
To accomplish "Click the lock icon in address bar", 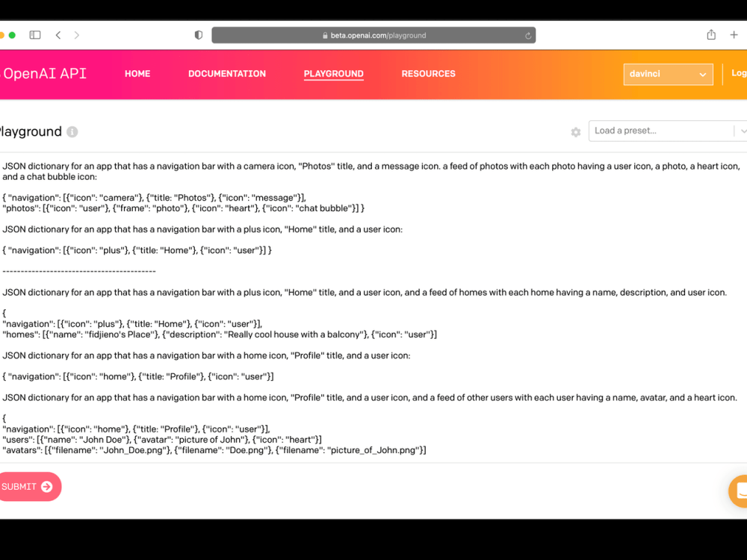I will [x=325, y=35].
